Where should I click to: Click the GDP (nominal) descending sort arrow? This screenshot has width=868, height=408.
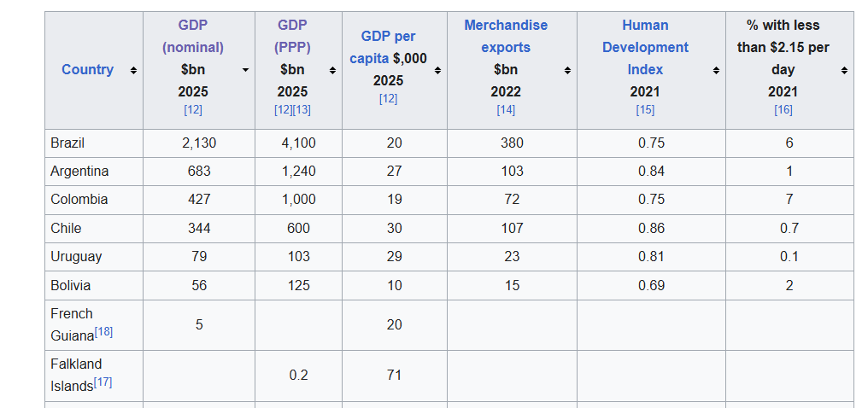(x=245, y=70)
